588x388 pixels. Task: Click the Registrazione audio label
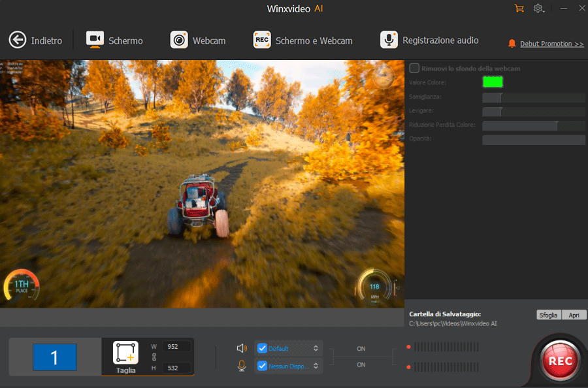tap(440, 40)
